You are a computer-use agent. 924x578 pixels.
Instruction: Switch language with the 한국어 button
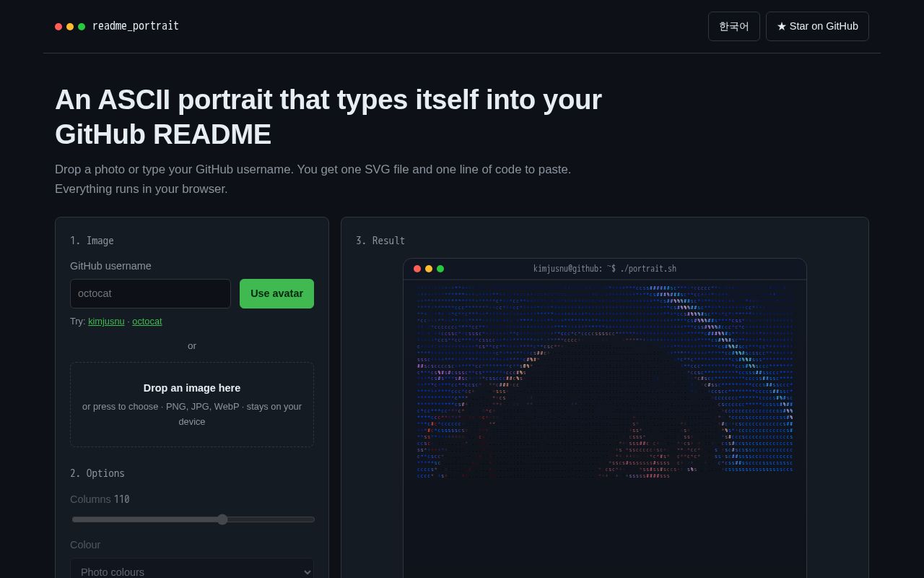click(x=734, y=26)
